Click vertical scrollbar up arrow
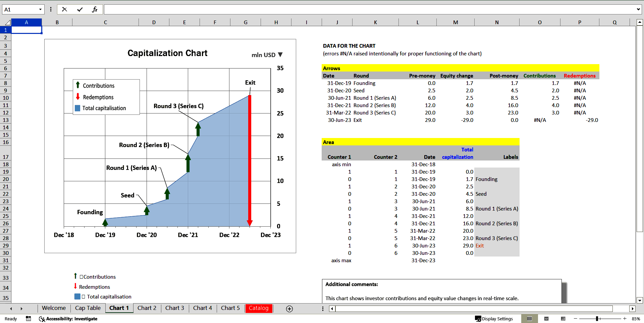644x323 pixels. coord(640,22)
